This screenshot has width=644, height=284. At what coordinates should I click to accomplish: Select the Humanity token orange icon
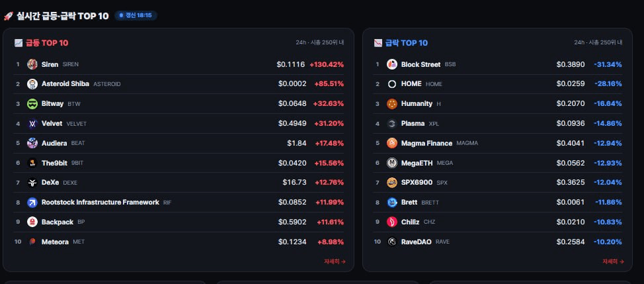392,103
